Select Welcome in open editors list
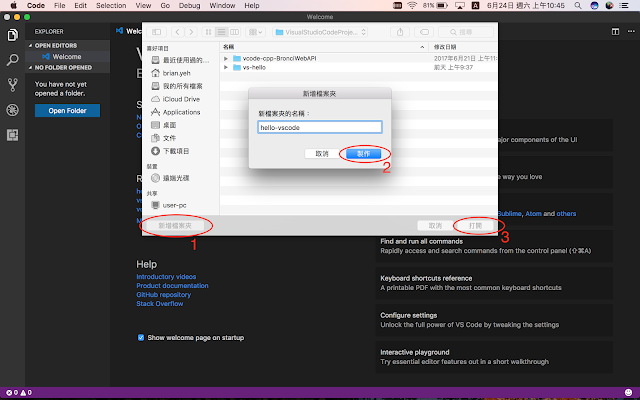The width and height of the screenshot is (640, 400). 67,56
